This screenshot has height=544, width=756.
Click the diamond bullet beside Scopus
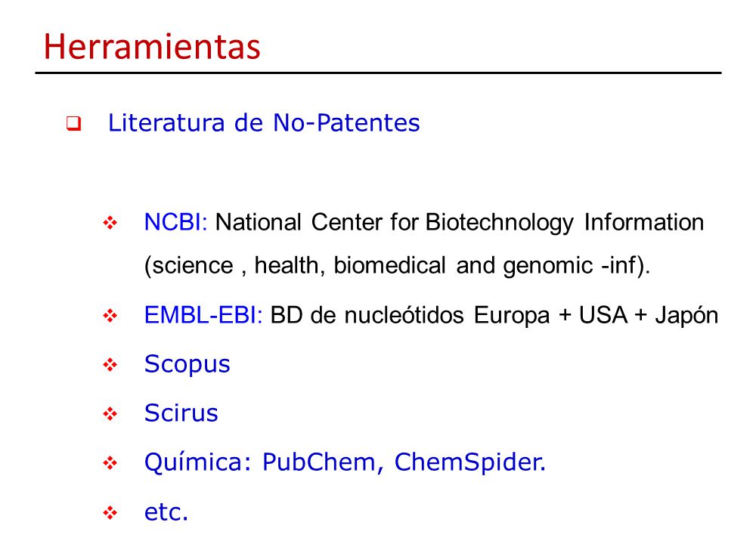coord(110,365)
